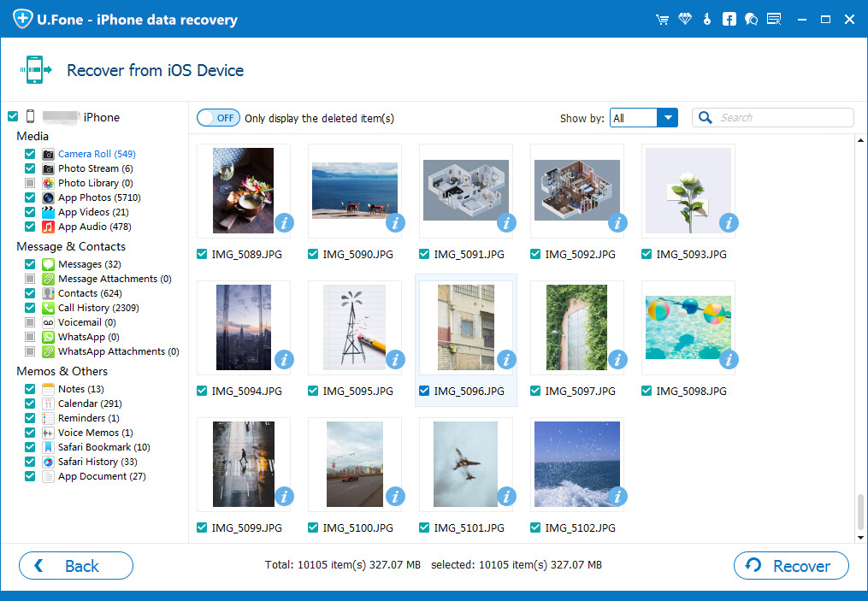This screenshot has height=601, width=868.
Task: Click the U.Fone shield logo
Action: 23,18
